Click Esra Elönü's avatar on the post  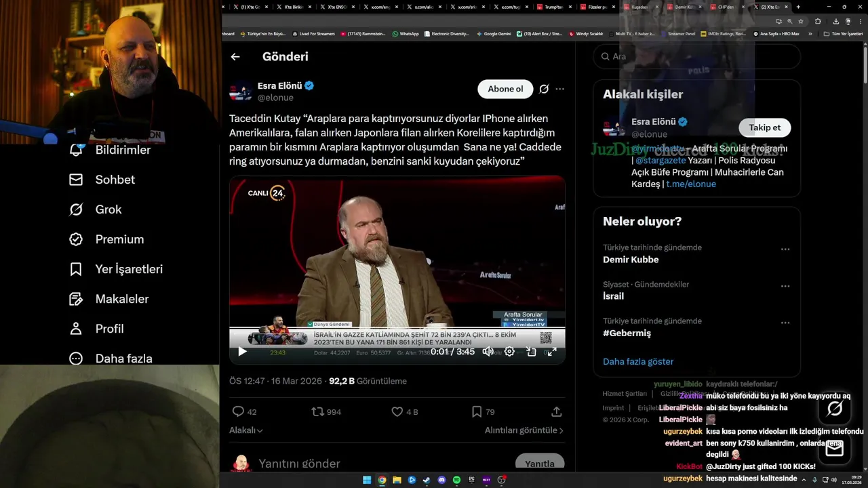[241, 91]
